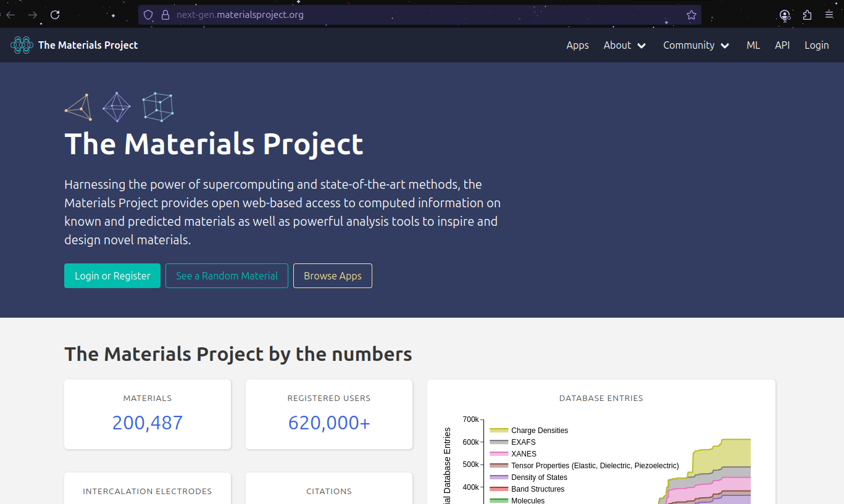Click the browser forward arrow

click(33, 15)
